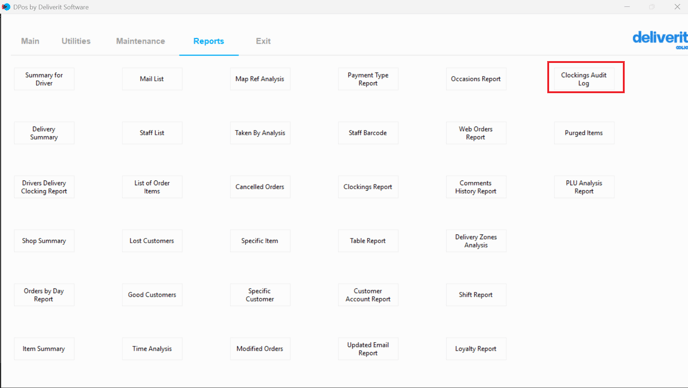Open Clockings Audit Log
This screenshot has height=388, width=688.
[x=584, y=79]
